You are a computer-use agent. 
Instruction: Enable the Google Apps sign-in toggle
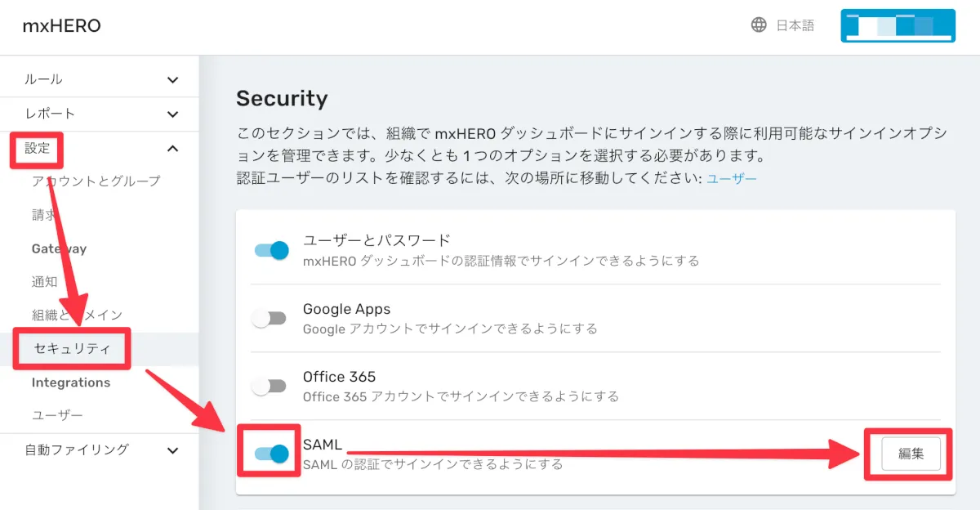[269, 319]
